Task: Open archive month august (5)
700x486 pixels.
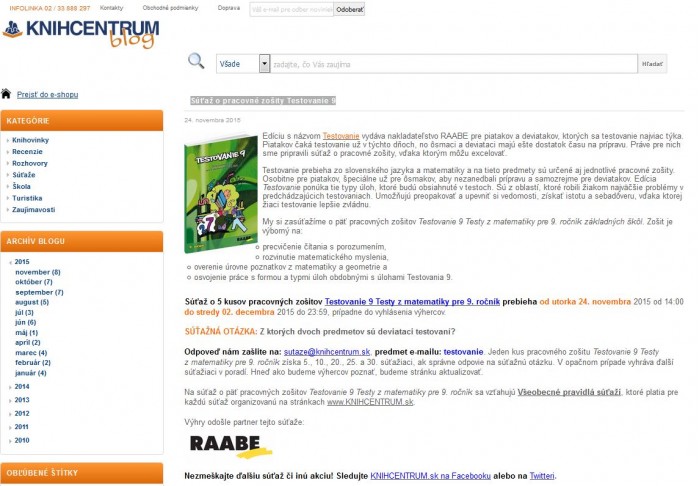Action: tap(32, 302)
